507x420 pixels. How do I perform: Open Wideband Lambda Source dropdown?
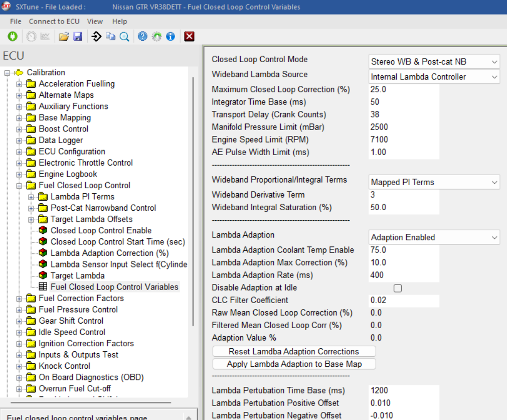pos(434,77)
